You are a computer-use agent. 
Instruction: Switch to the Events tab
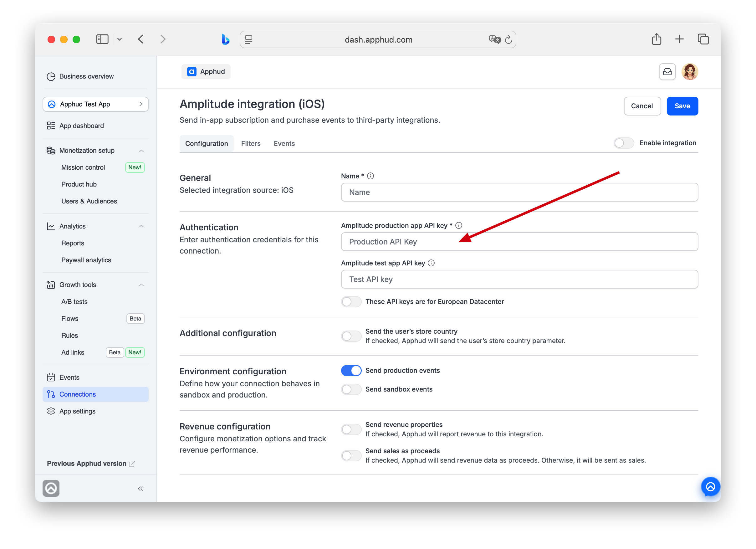coord(284,143)
